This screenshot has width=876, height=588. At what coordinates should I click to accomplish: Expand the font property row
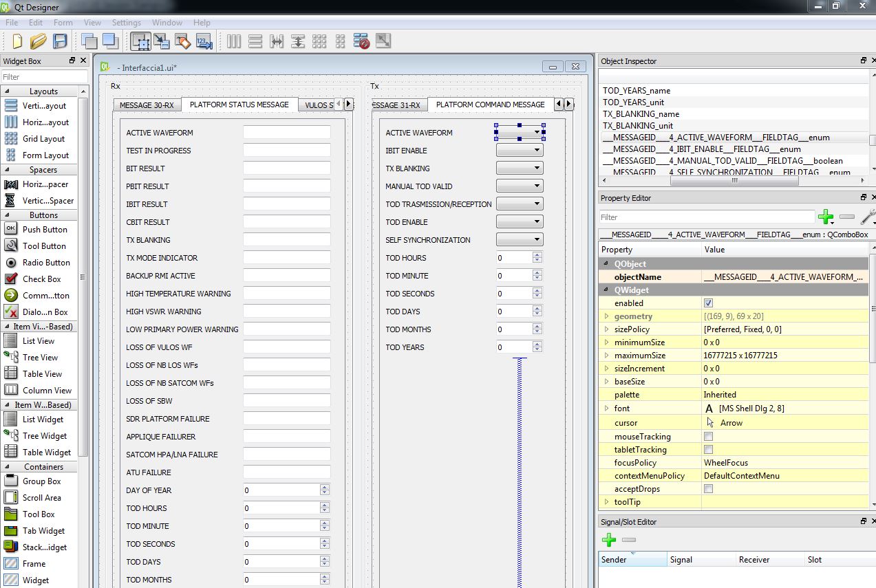pos(606,409)
